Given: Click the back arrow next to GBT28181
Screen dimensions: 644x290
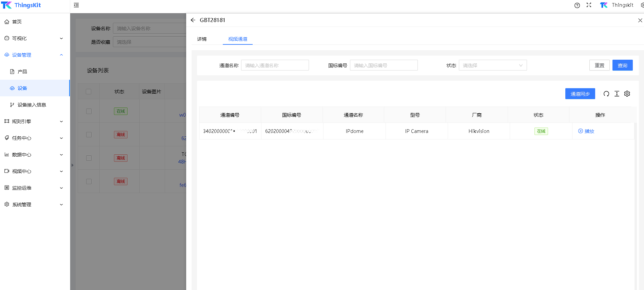Looking at the screenshot, I should pyautogui.click(x=193, y=20).
